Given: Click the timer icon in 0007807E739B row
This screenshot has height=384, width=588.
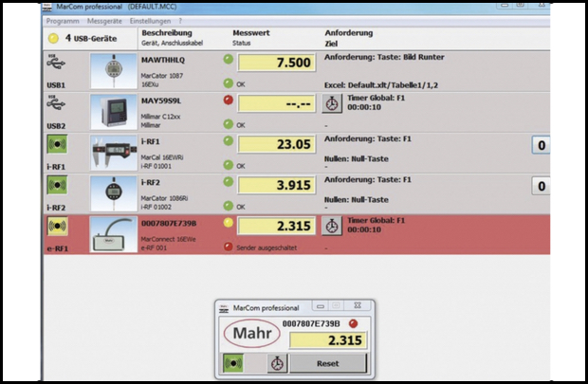Looking at the screenshot, I should point(332,226).
